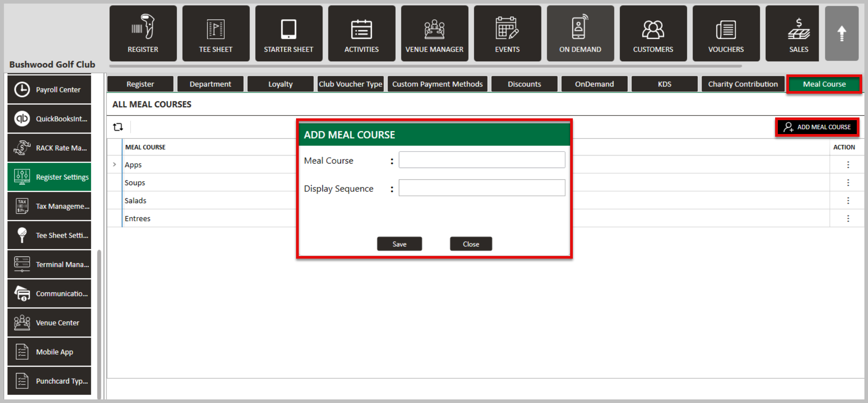Save the new meal course
This screenshot has width=868, height=403.
(x=399, y=244)
